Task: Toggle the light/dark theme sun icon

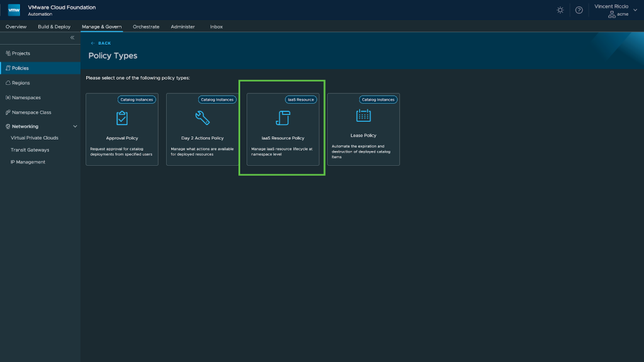Action: click(560, 10)
